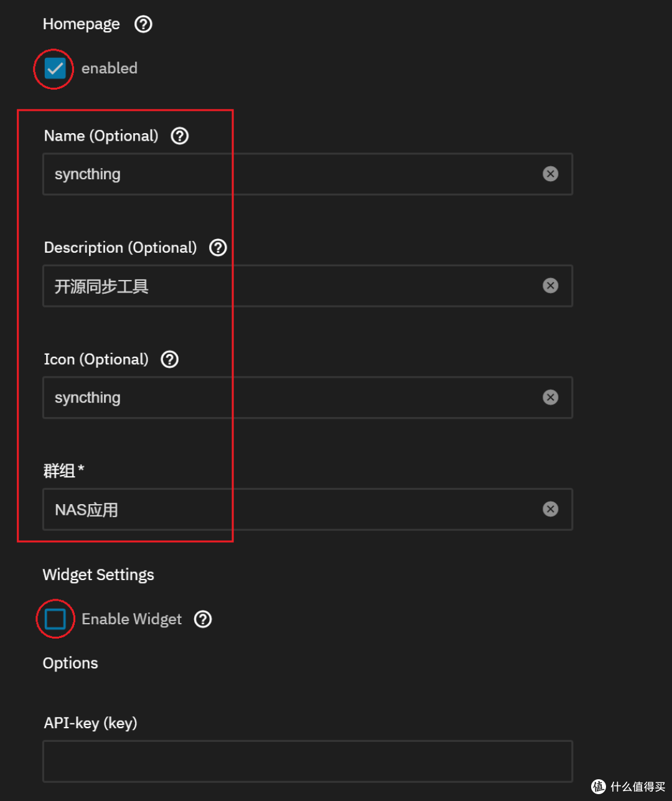Focus the empty API-key input box
The height and width of the screenshot is (801, 672).
pyautogui.click(x=307, y=761)
